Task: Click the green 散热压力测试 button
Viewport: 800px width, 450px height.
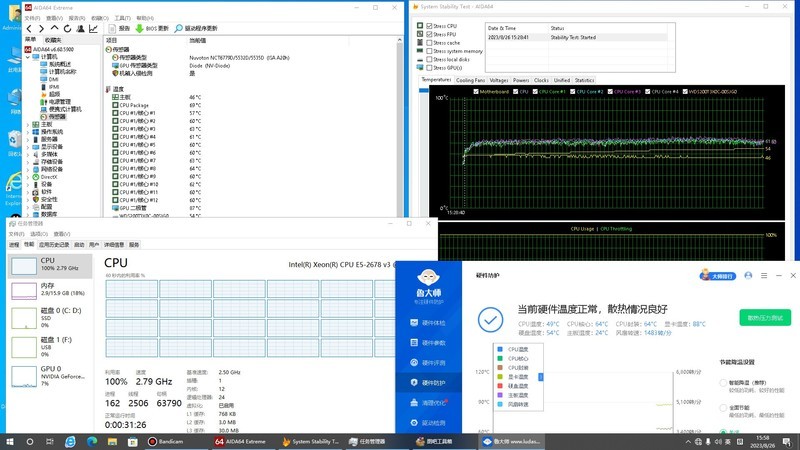Action: [x=765, y=318]
